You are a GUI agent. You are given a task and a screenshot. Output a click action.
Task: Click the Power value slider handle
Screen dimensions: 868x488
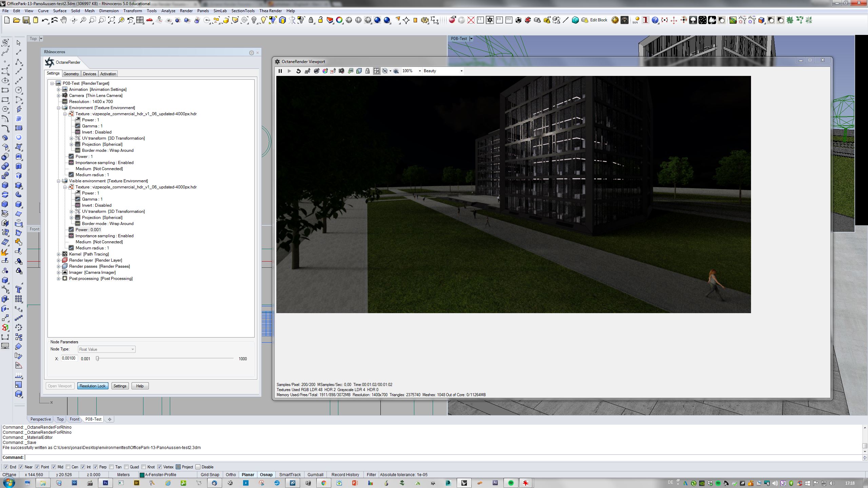click(x=97, y=359)
